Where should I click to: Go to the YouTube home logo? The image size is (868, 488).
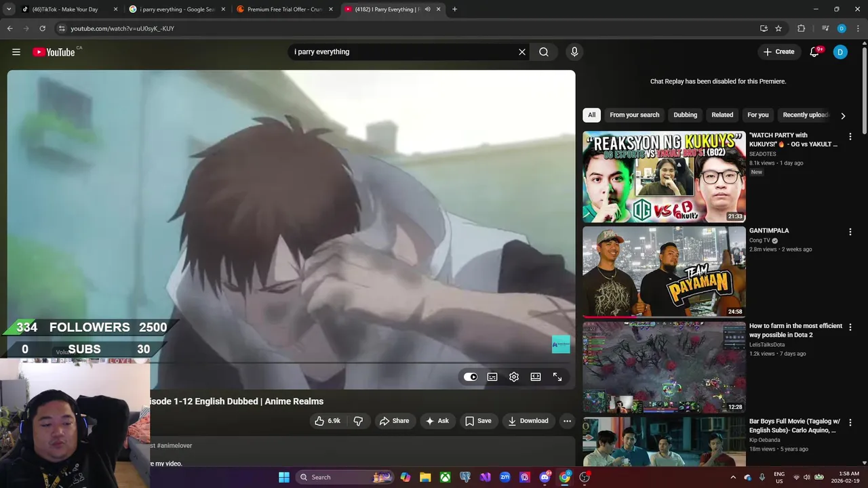click(x=54, y=52)
